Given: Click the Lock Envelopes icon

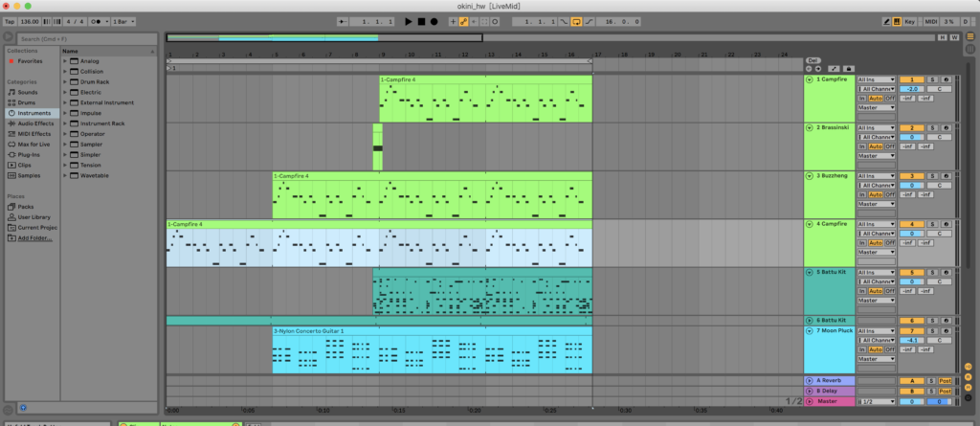Looking at the screenshot, I should 849,69.
